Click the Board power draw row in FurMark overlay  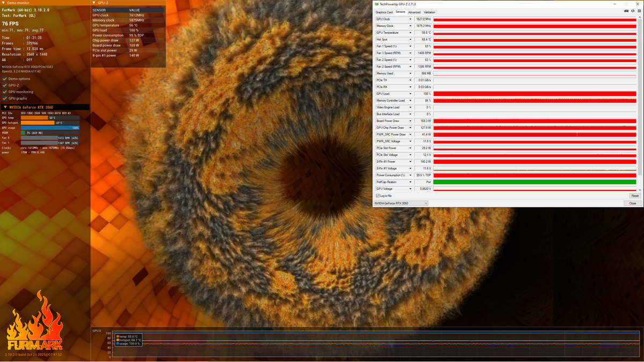pos(128,45)
